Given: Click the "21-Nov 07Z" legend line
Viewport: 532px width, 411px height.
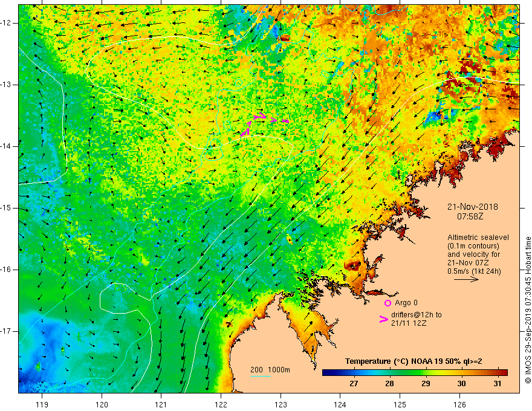Looking at the screenshot, I should (x=469, y=263).
